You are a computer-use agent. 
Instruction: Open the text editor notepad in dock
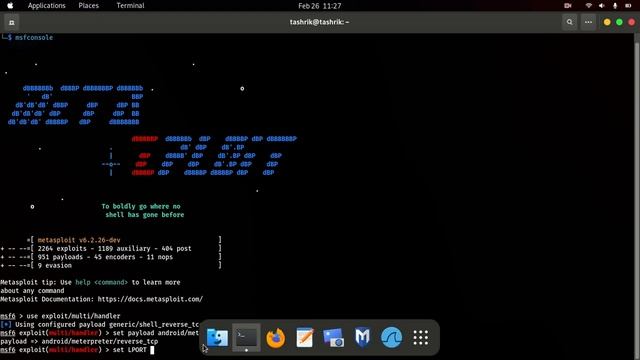click(304, 338)
